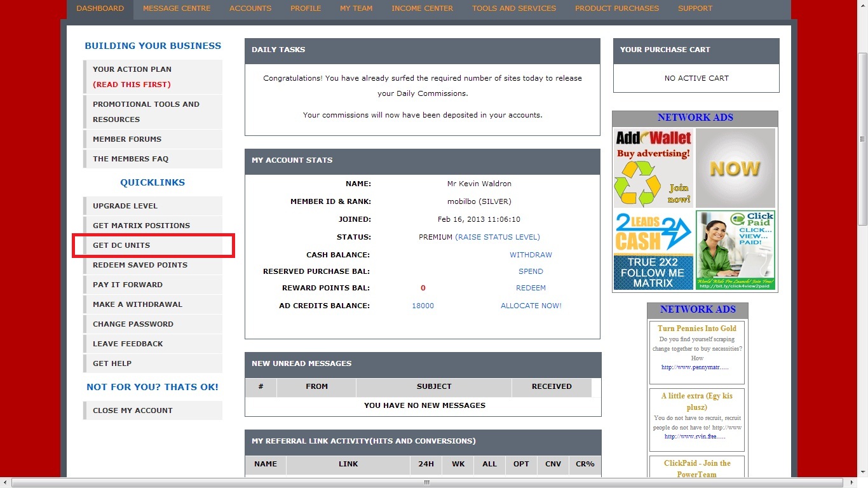Click the LINK column header in referral table
The image size is (868, 488).
pos(348,464)
